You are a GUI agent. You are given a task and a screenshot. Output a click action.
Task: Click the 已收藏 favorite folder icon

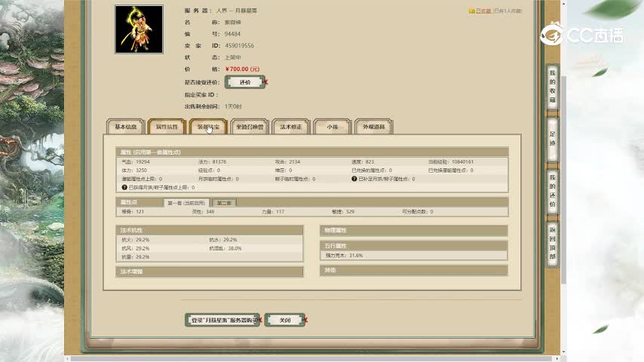[x=472, y=11]
